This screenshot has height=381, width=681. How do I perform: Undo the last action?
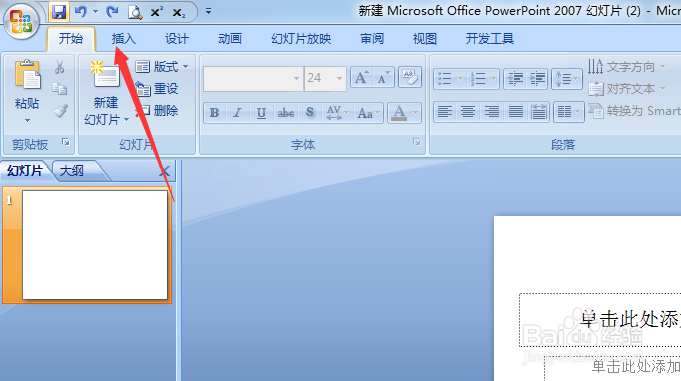coord(80,12)
